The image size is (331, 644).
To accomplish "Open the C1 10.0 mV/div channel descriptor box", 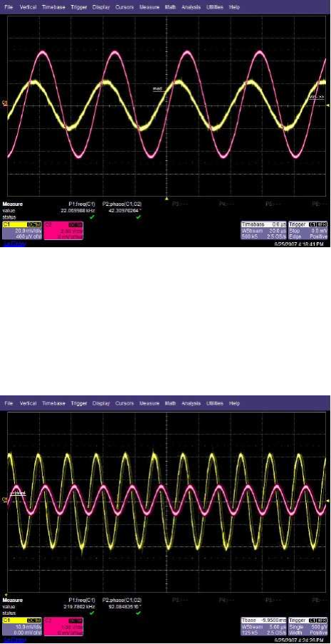I will (21, 627).
